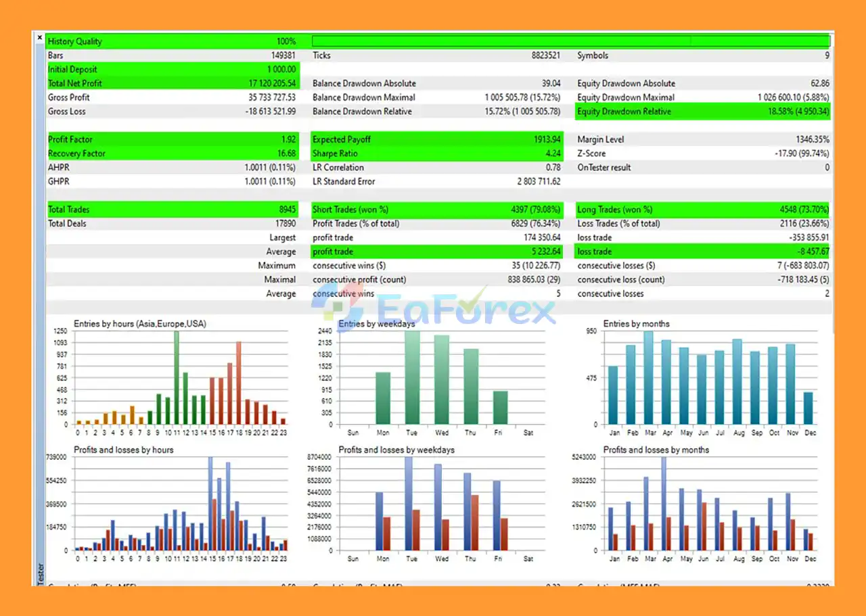Close the Tester panel with the X

pos(40,38)
